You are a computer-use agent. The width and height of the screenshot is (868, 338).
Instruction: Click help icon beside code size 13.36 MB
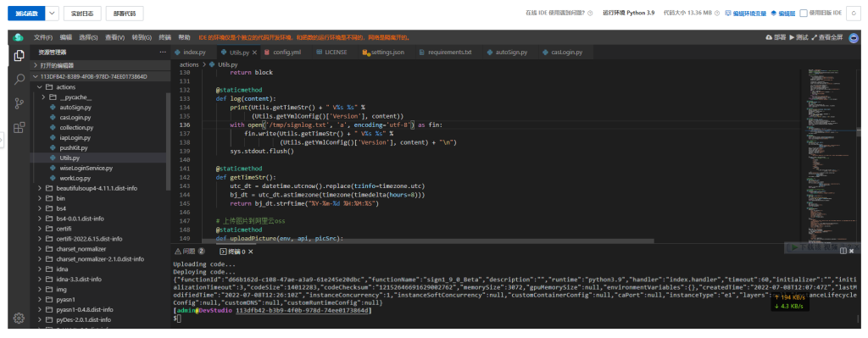pyautogui.click(x=717, y=14)
